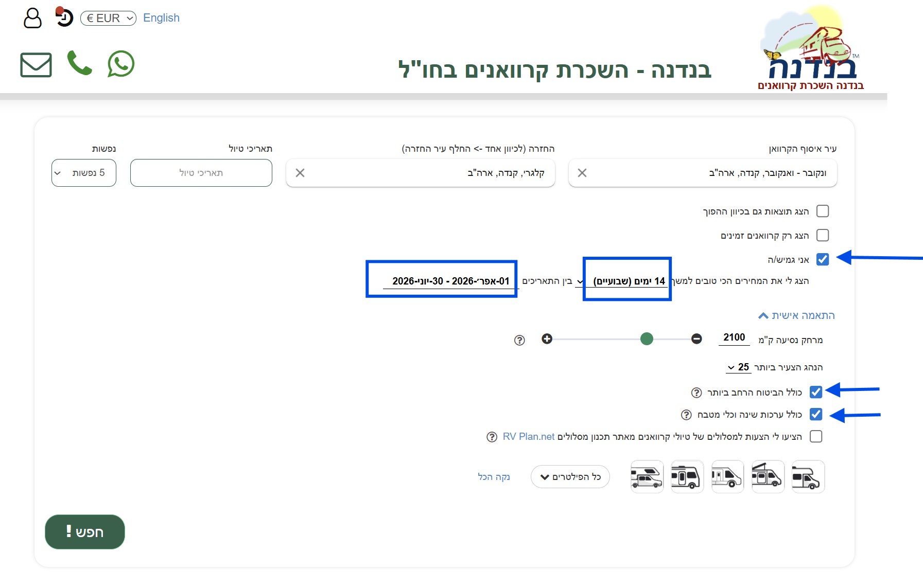The height and width of the screenshot is (588, 923).
Task: Open the EUR currency dropdown
Action: [x=108, y=18]
